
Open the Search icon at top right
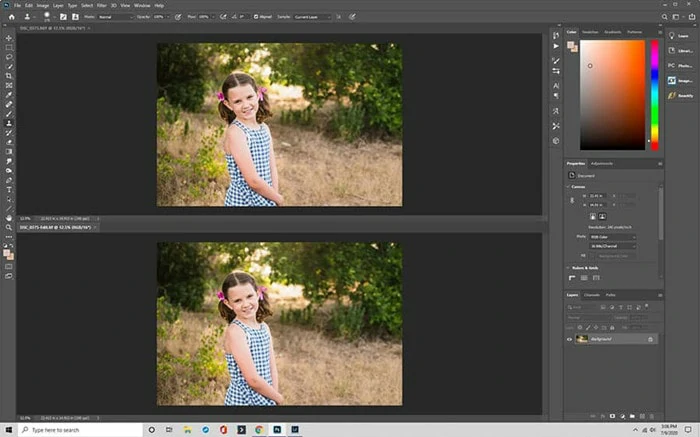(664, 17)
